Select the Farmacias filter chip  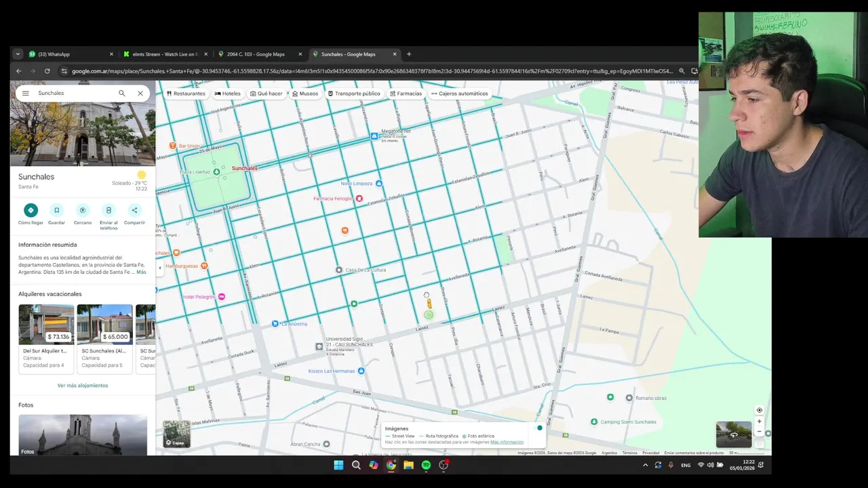(x=406, y=94)
